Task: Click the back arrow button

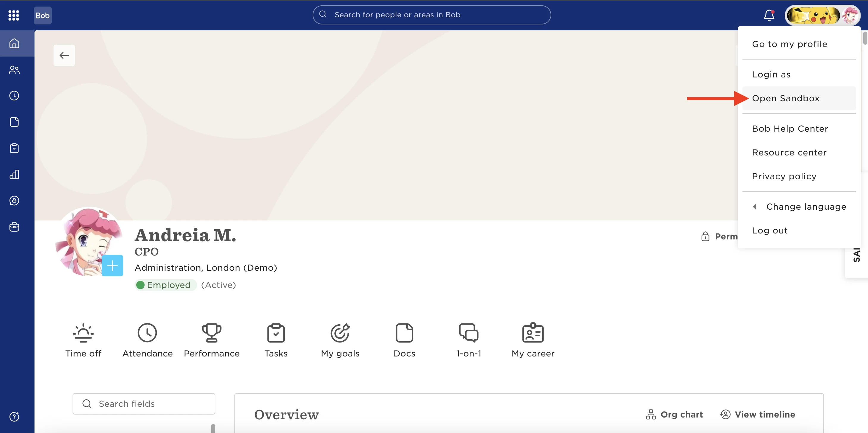Action: (x=64, y=55)
